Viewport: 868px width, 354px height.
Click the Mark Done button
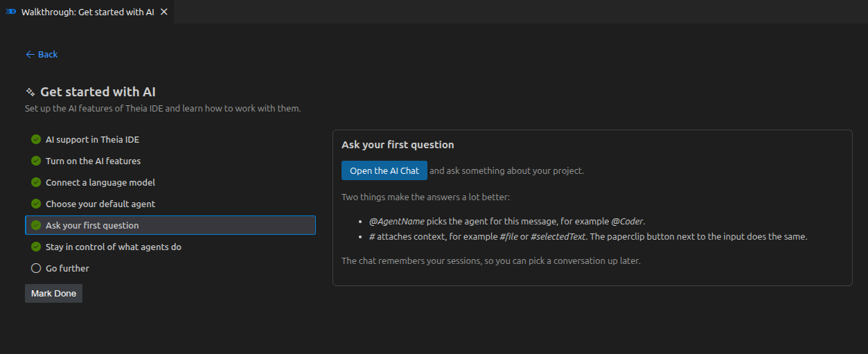53,293
